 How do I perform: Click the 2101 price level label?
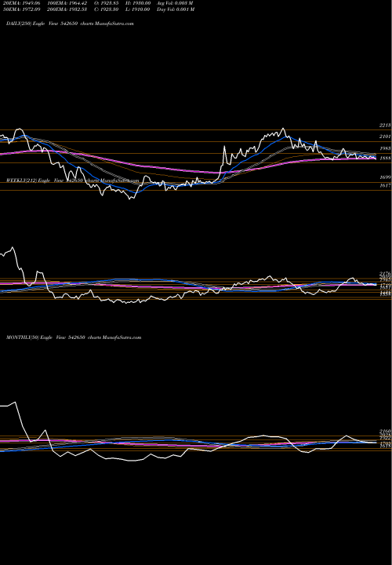coord(385,137)
